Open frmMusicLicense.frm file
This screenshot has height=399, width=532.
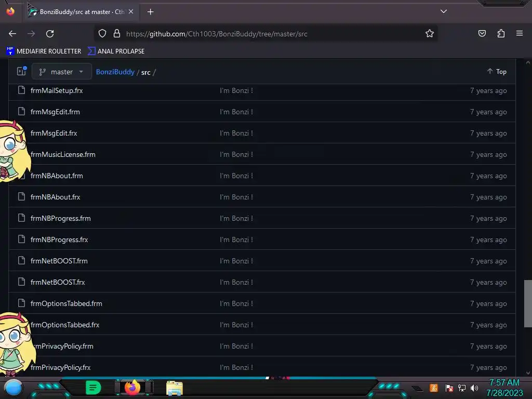click(x=63, y=154)
